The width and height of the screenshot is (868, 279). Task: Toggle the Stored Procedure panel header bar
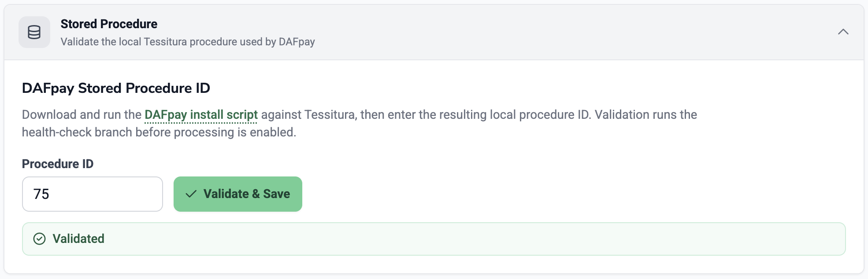pyautogui.click(x=434, y=32)
